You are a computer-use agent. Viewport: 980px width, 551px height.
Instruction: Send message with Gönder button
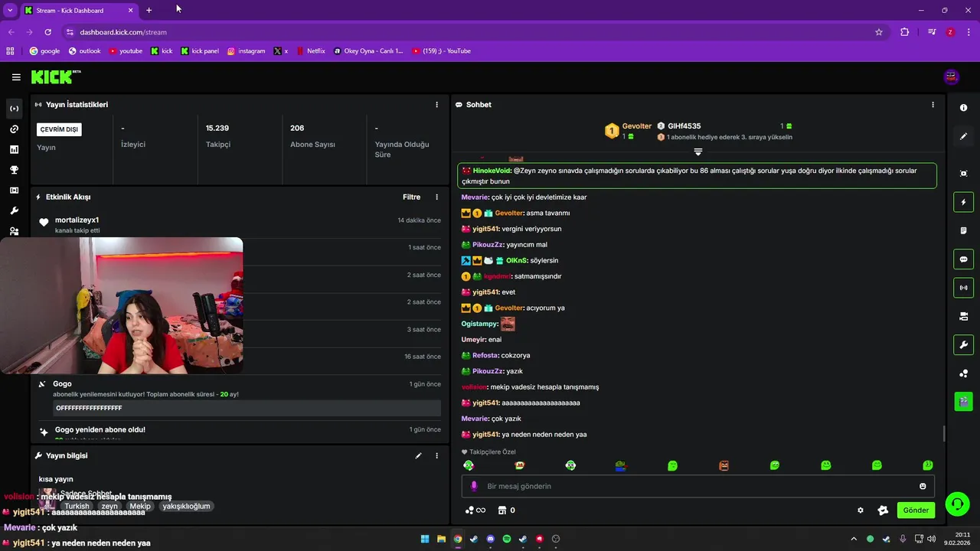[x=916, y=510]
